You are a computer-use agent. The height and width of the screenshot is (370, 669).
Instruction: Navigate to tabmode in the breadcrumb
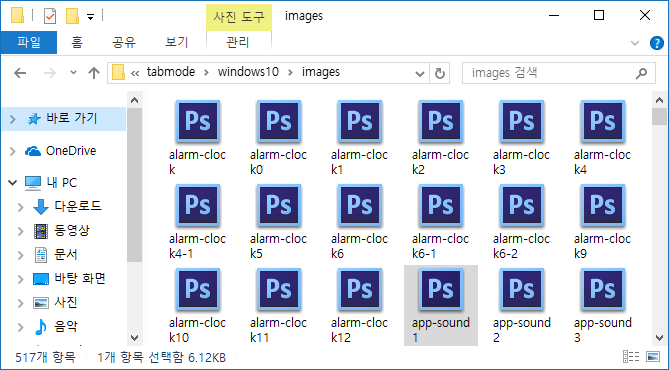[x=171, y=72]
